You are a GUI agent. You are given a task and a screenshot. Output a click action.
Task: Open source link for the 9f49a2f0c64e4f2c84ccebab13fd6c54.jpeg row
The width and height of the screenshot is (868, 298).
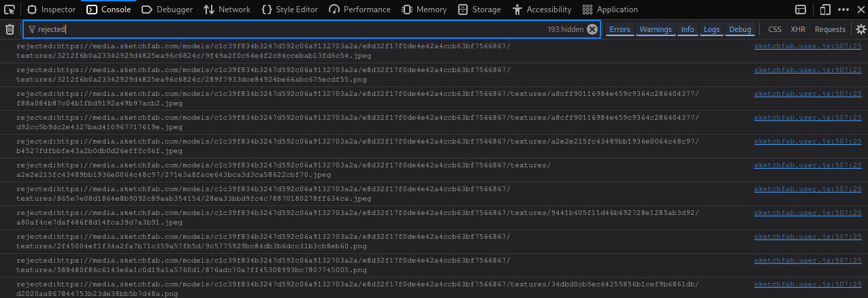pyautogui.click(x=808, y=46)
